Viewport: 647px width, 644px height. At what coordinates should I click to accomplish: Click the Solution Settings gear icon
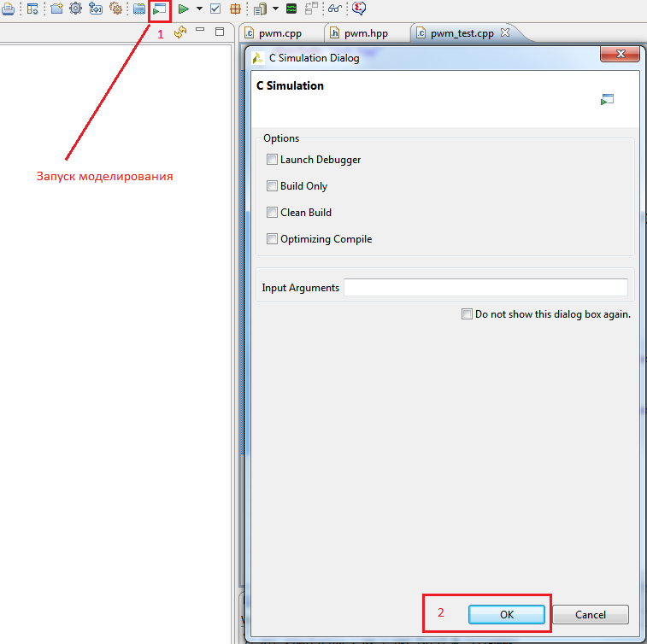[115, 9]
